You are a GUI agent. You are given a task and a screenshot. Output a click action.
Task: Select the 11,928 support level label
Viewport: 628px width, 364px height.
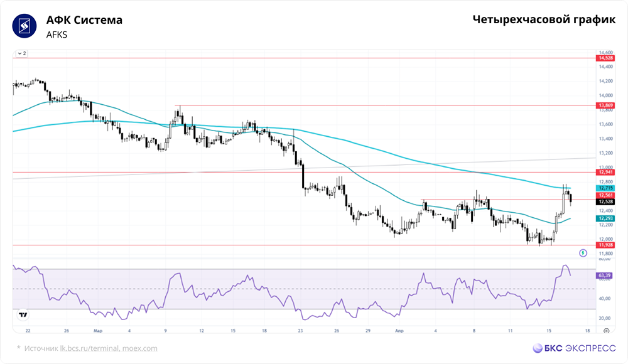pos(605,245)
